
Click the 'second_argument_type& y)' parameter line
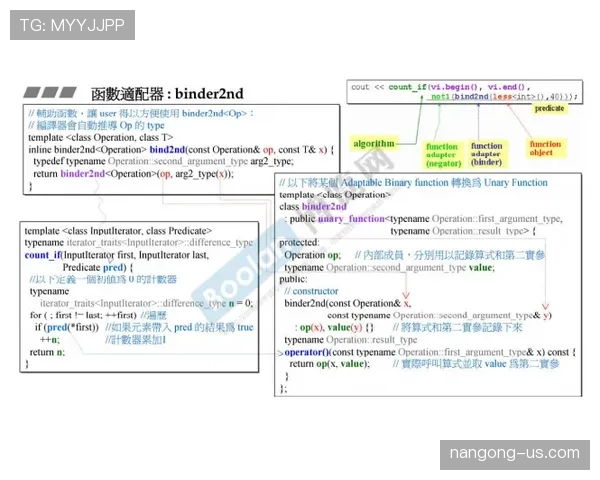pos(440,315)
